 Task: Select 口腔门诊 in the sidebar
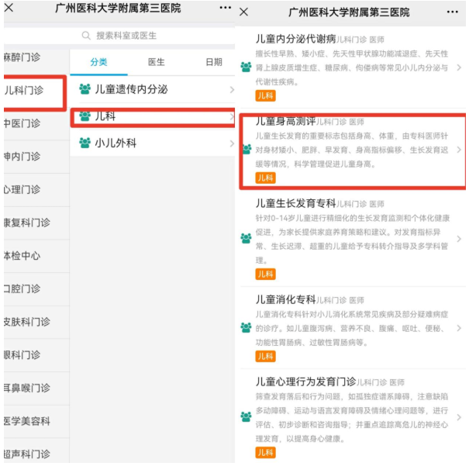coord(22,288)
